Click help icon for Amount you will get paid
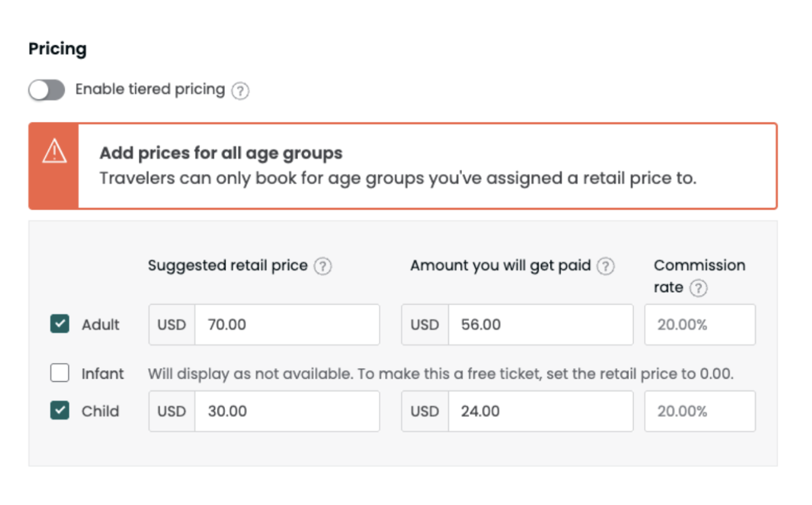812x505 pixels. point(605,266)
